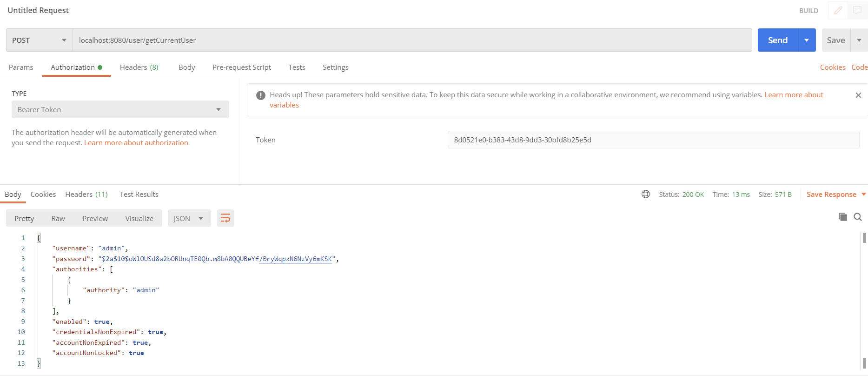The height and width of the screenshot is (376, 868).
Task: Expand the Send button dropdown arrow
Action: pyautogui.click(x=807, y=40)
